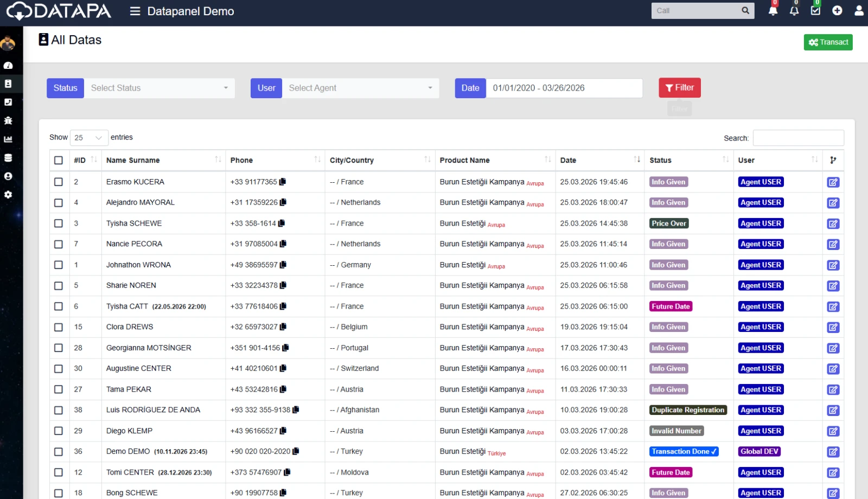Open the dashboard gauge icon in sidebar

[8, 66]
